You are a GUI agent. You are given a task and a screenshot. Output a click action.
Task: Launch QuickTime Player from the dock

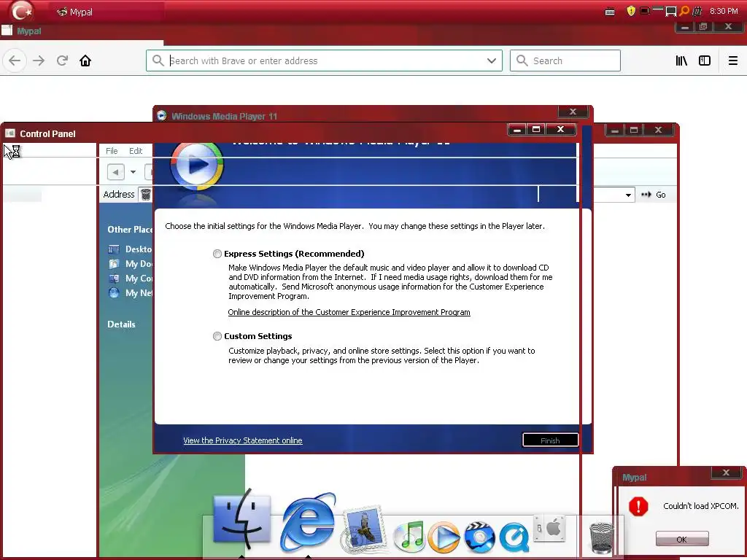coord(514,537)
